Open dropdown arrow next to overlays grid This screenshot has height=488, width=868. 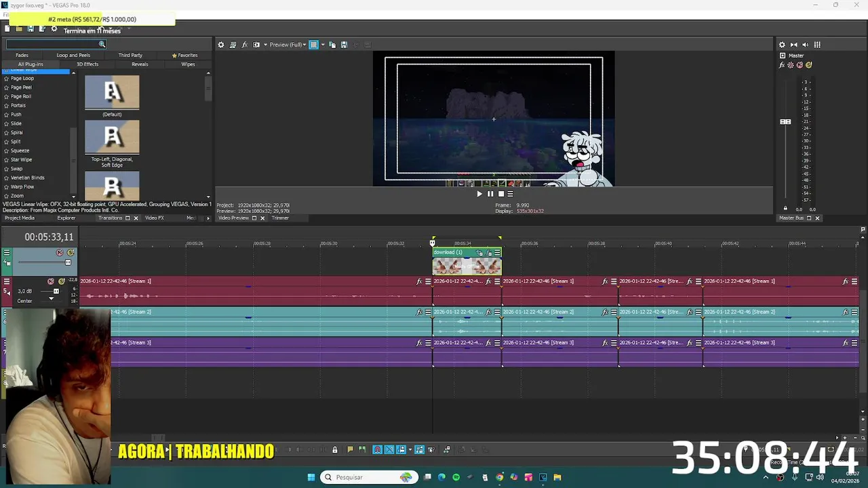(x=321, y=45)
